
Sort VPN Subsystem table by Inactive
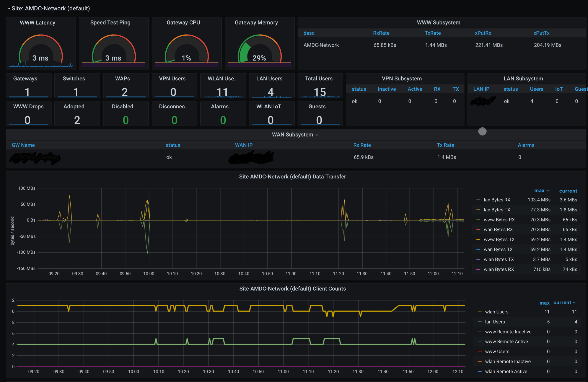click(x=387, y=89)
